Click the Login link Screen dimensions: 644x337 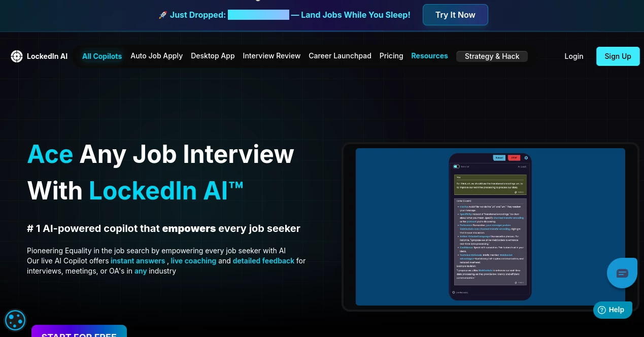coord(574,56)
